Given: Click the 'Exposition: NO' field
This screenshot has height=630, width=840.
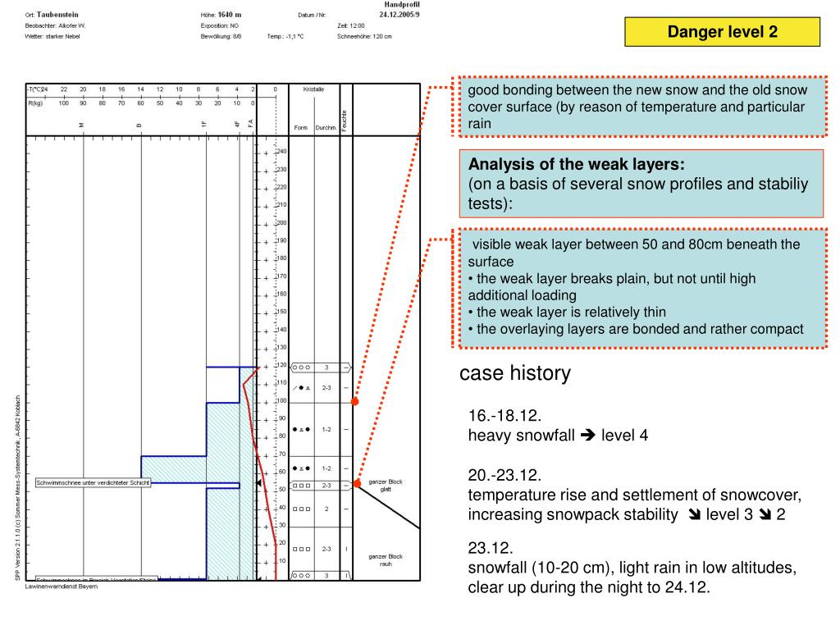Looking at the screenshot, I should (220, 25).
